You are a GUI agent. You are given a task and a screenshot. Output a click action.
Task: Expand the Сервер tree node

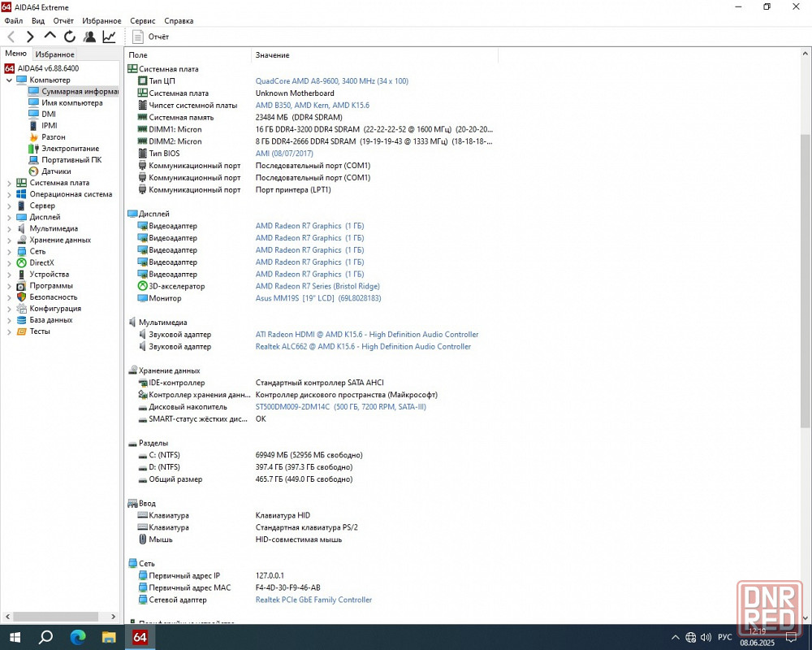coord(9,206)
